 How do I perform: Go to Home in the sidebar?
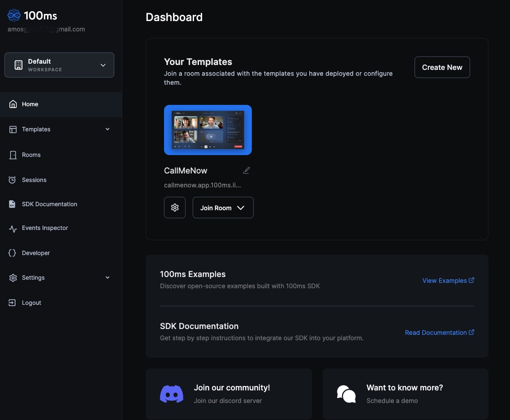[x=30, y=104]
